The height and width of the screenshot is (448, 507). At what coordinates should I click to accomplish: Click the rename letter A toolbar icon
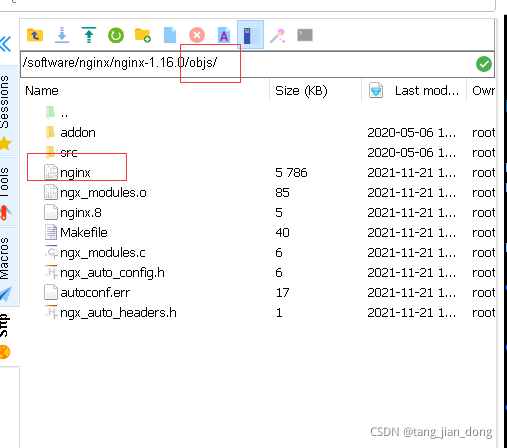(224, 35)
